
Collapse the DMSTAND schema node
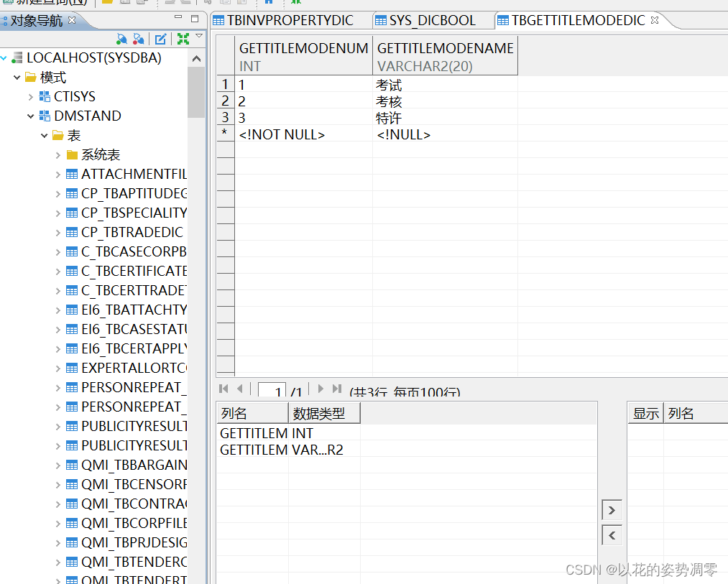(x=31, y=116)
